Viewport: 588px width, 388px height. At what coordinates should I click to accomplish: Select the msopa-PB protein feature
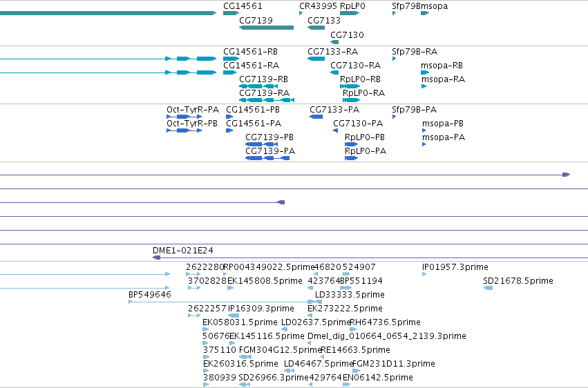click(x=424, y=130)
